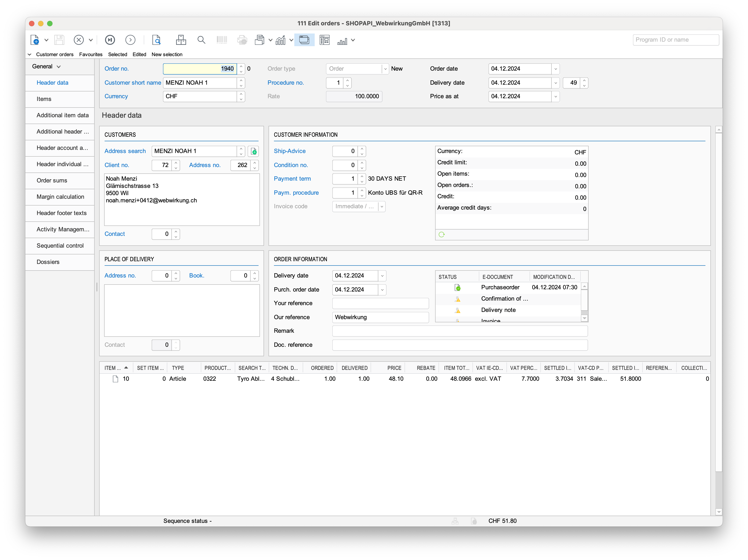Viewport: 748px width, 560px height.
Task: Select the Favourites tab
Action: [91, 55]
